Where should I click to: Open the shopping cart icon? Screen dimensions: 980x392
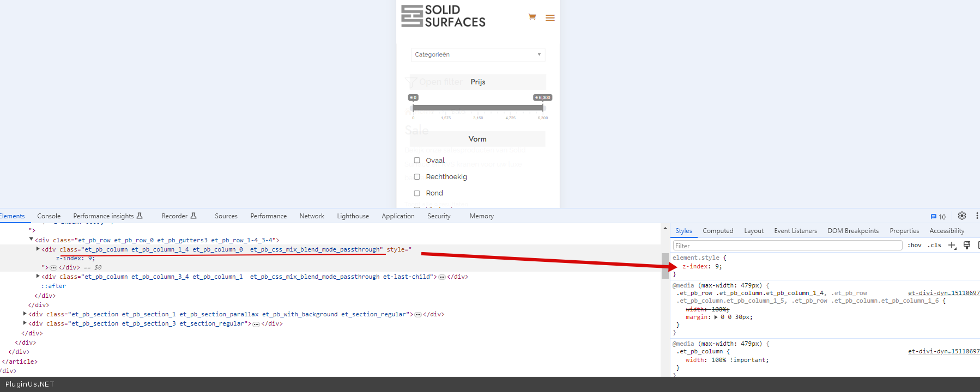(x=532, y=17)
